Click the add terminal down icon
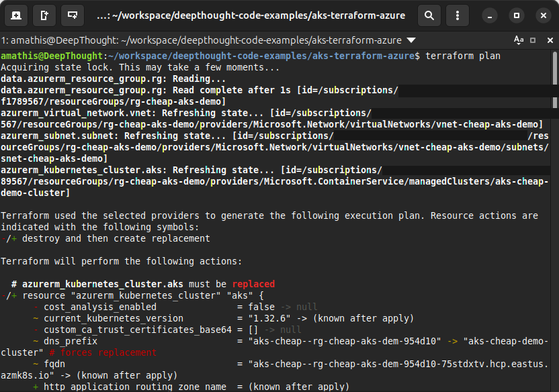The width and height of the screenshot is (559, 392). [x=73, y=15]
